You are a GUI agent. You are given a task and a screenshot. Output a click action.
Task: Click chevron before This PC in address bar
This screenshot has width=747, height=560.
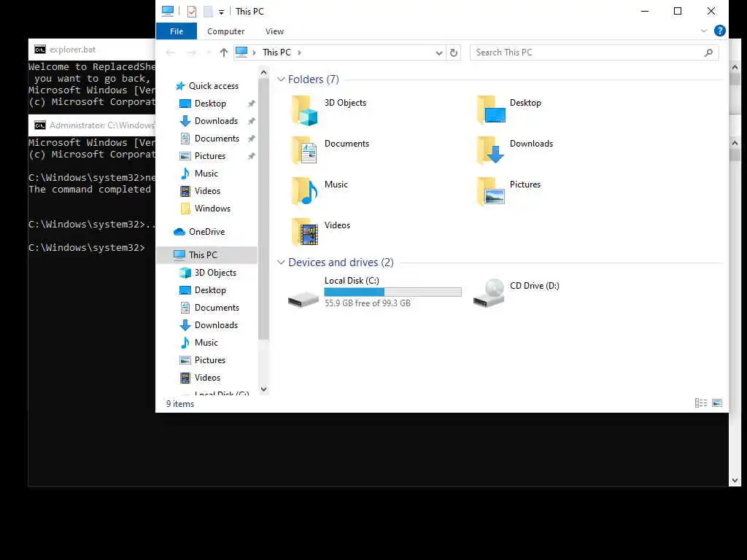point(255,52)
